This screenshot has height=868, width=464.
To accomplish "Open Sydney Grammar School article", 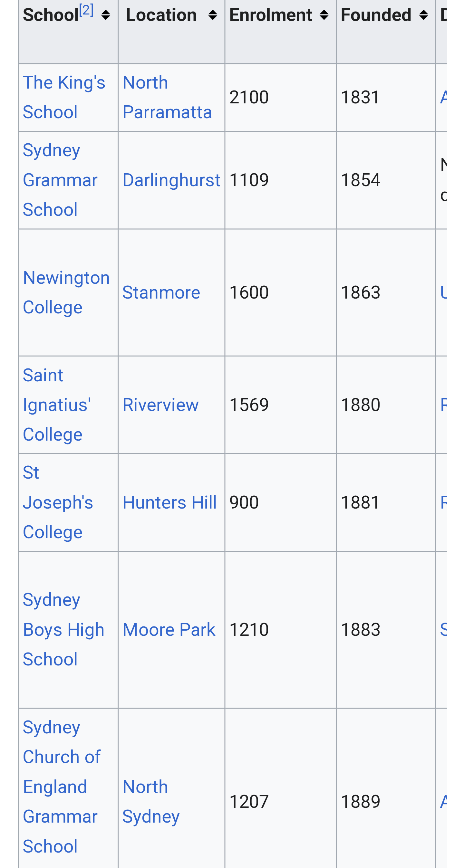I will coord(60,180).
